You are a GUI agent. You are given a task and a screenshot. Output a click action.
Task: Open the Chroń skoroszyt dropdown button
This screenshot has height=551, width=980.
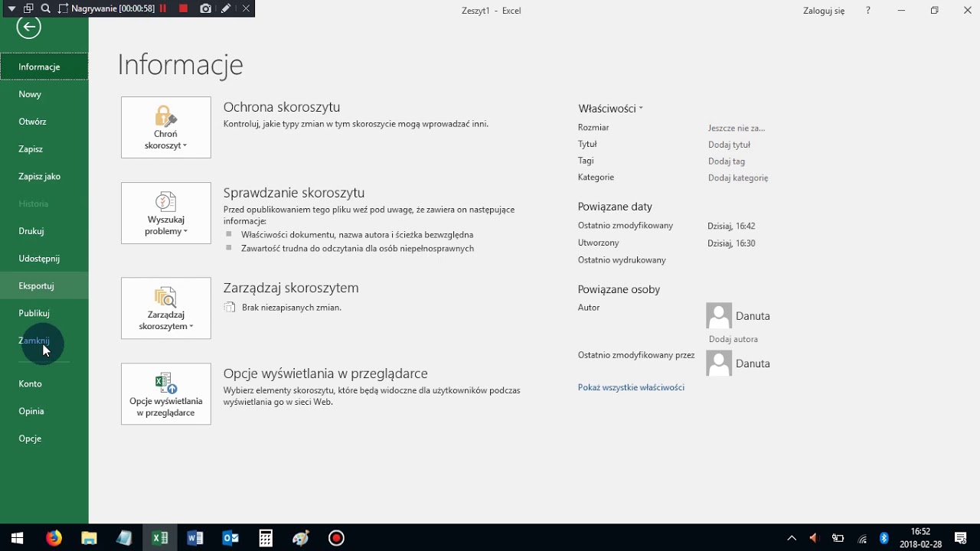pos(166,127)
